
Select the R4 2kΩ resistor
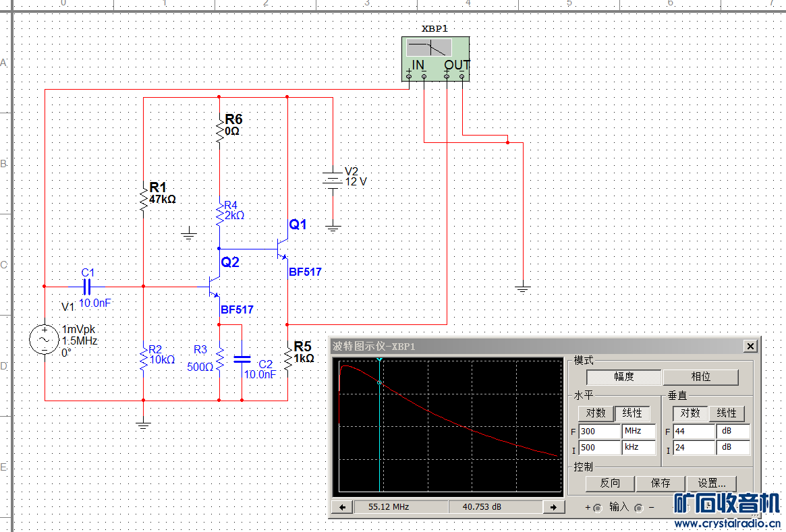(x=219, y=214)
